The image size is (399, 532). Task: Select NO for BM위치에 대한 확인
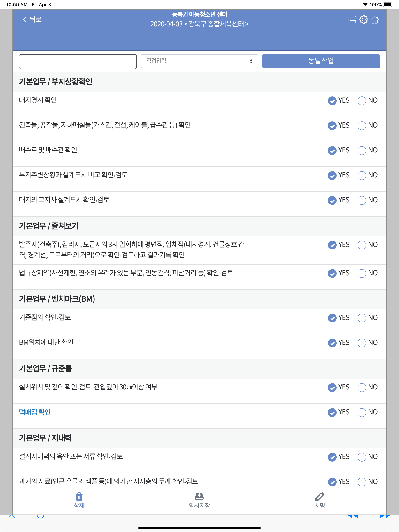pos(362,343)
